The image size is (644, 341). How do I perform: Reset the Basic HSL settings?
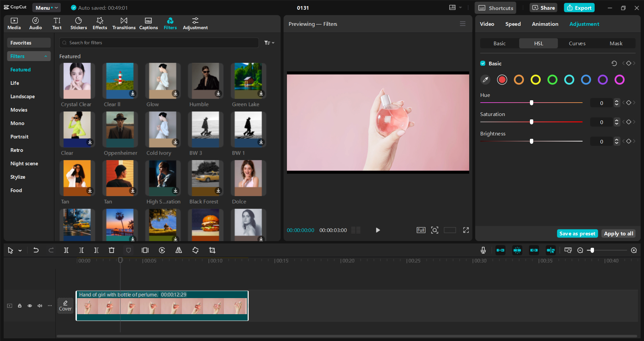(614, 63)
